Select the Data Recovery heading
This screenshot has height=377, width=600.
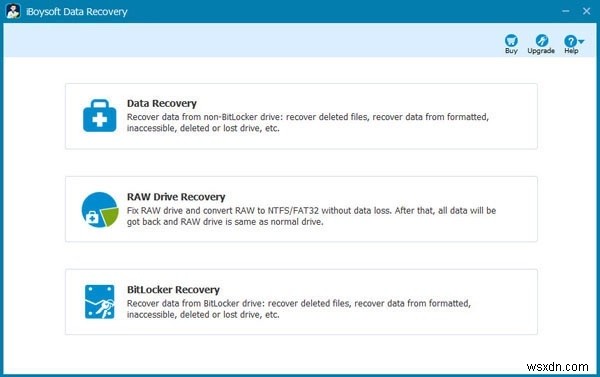click(162, 103)
